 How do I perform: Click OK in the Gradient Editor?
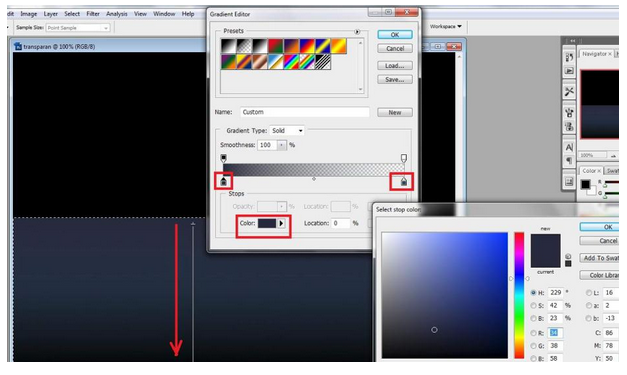click(x=395, y=35)
